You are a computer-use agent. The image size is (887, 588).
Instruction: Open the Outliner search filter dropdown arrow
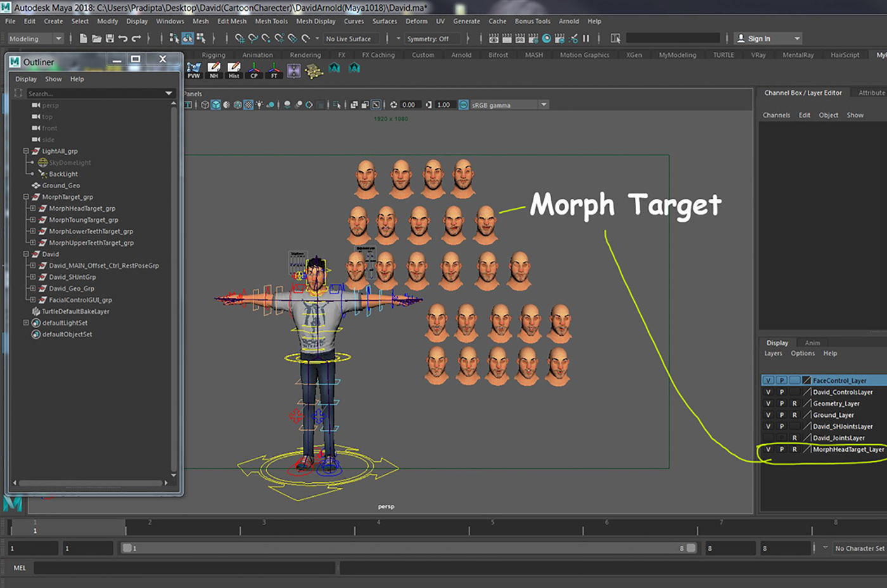(169, 93)
